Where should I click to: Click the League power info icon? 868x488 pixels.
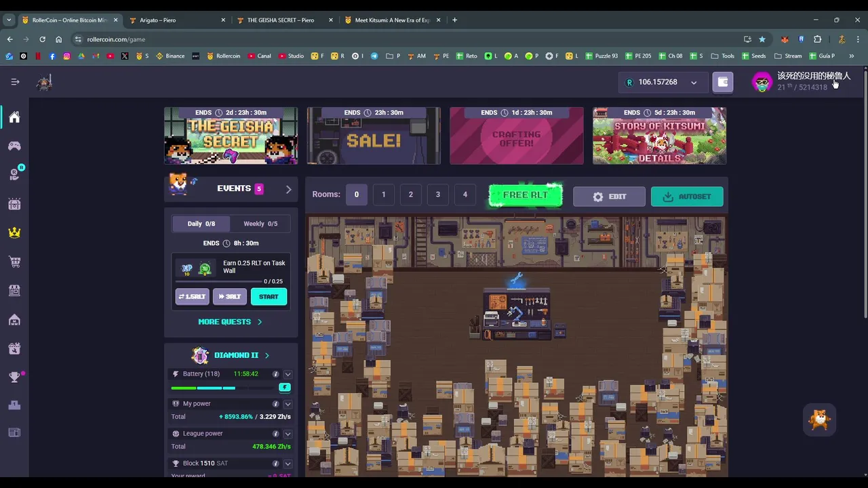tap(275, 434)
